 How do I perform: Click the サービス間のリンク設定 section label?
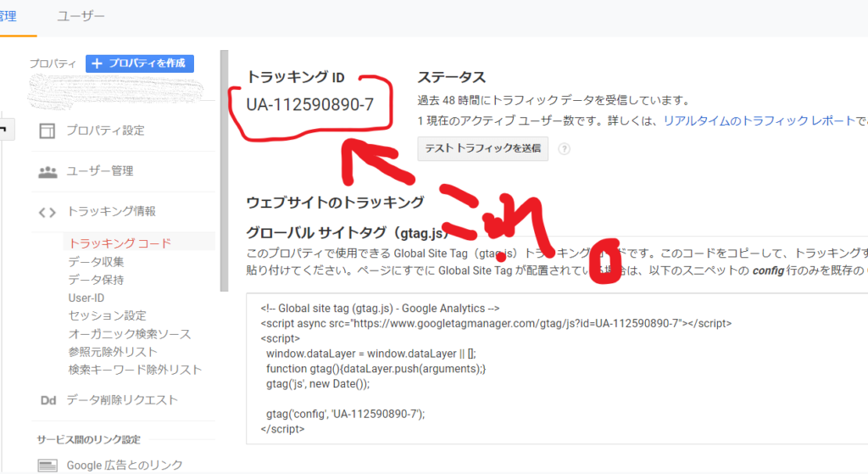click(88, 440)
